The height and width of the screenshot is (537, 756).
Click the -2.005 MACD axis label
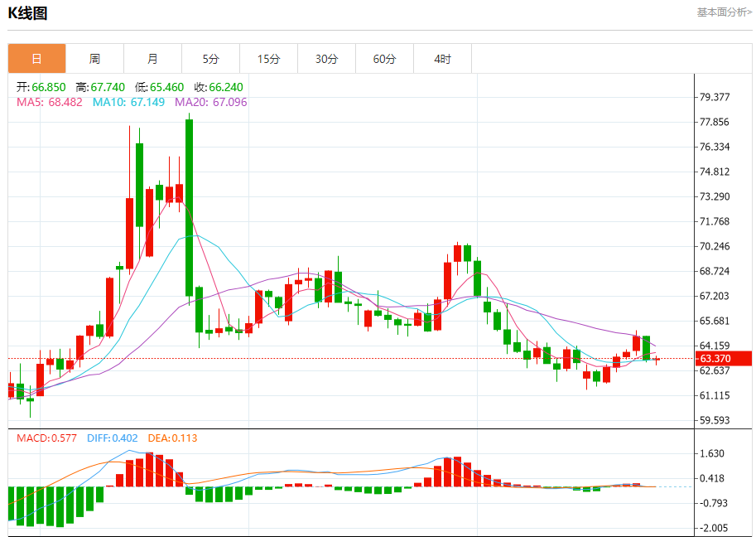[x=715, y=528]
